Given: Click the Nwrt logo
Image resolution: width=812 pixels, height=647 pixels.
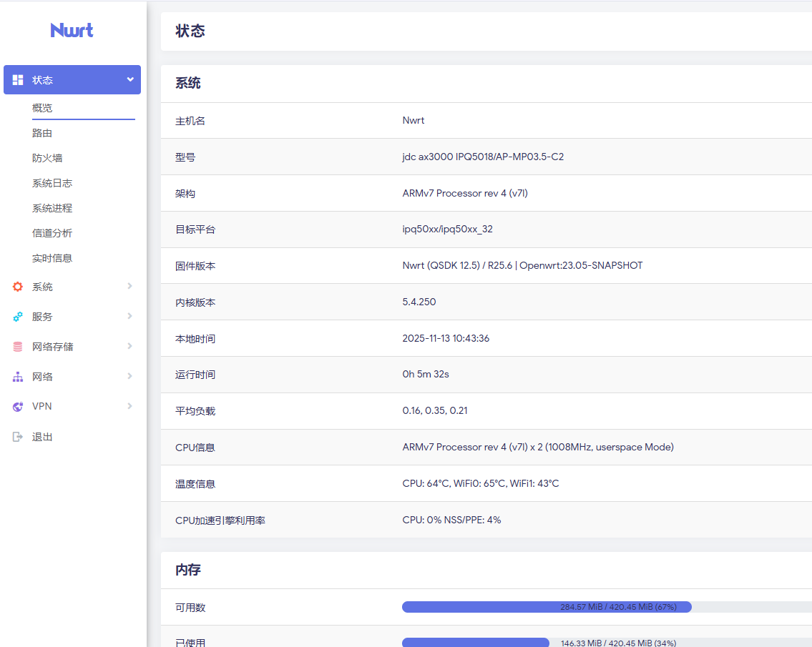Looking at the screenshot, I should (72, 30).
